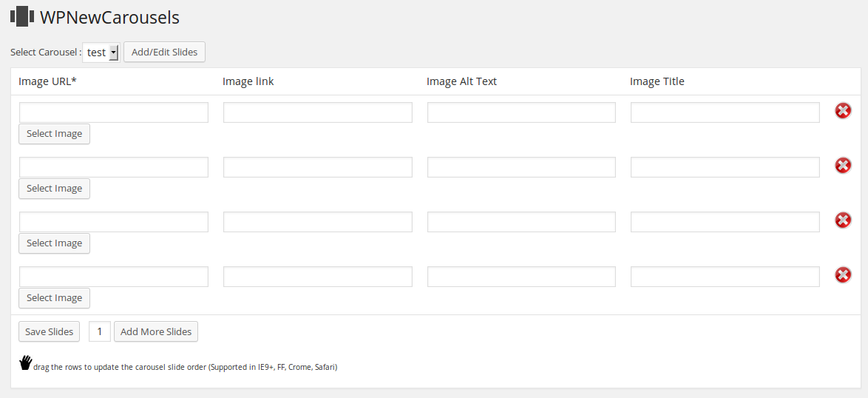
Task: Focus the first row Image URL field
Action: click(114, 112)
